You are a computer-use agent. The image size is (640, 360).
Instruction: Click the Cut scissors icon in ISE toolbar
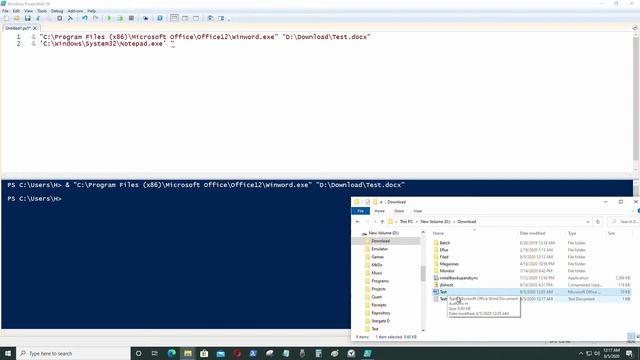click(x=38, y=18)
